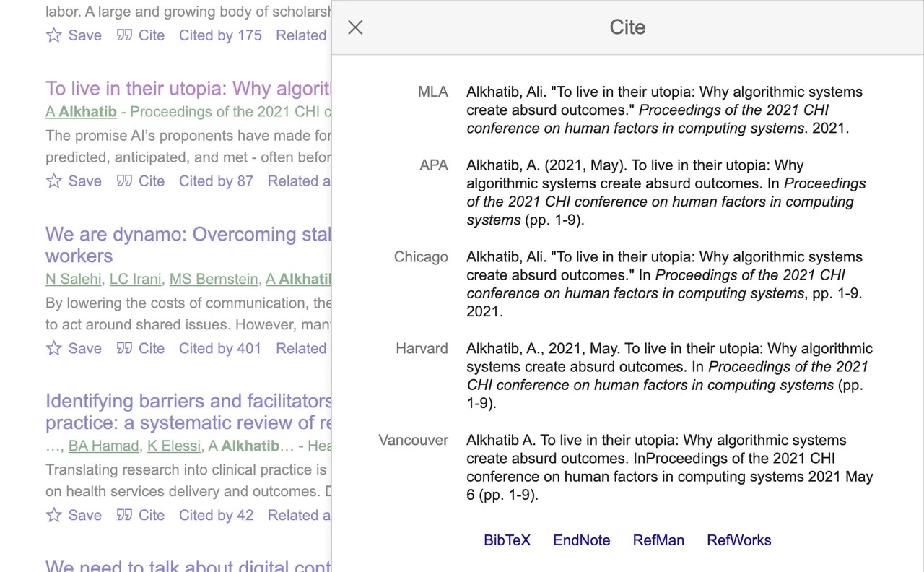Image resolution: width=924 pixels, height=572 pixels.
Task: Click the BibTeX export link
Action: [507, 540]
